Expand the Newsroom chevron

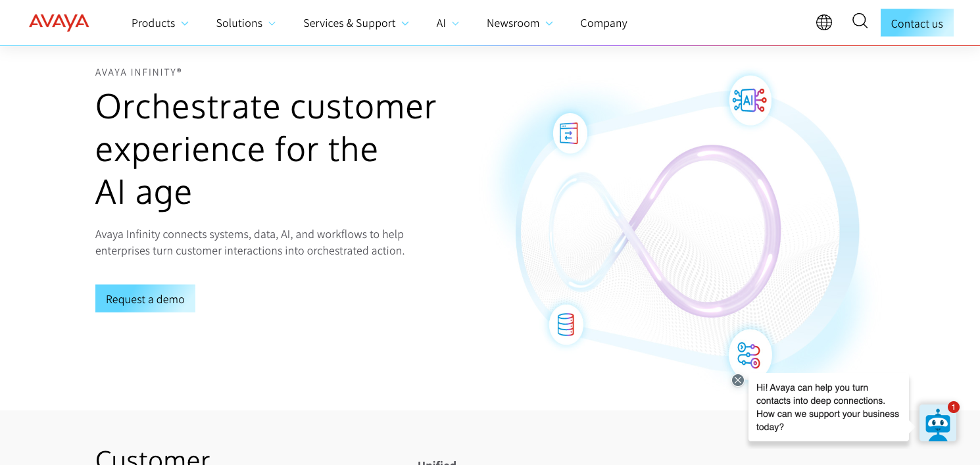click(x=549, y=24)
